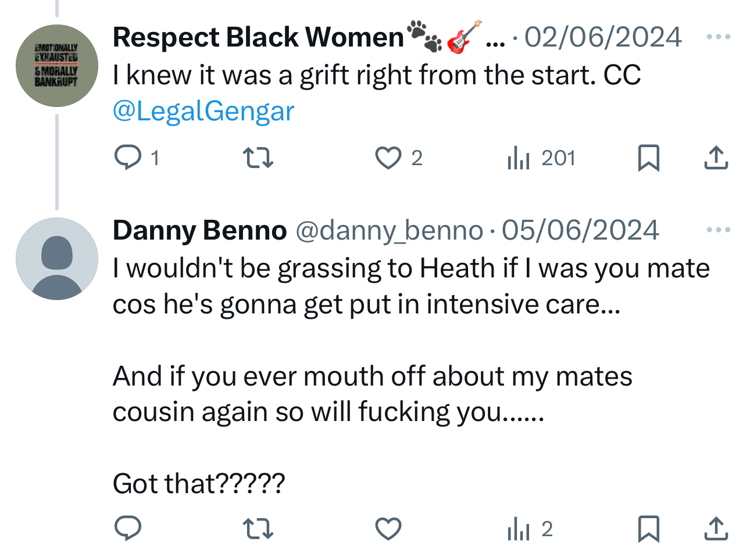Reply to the Respect Black Women tweet
Screen dimensions: 750x560
pyautogui.click(x=128, y=158)
